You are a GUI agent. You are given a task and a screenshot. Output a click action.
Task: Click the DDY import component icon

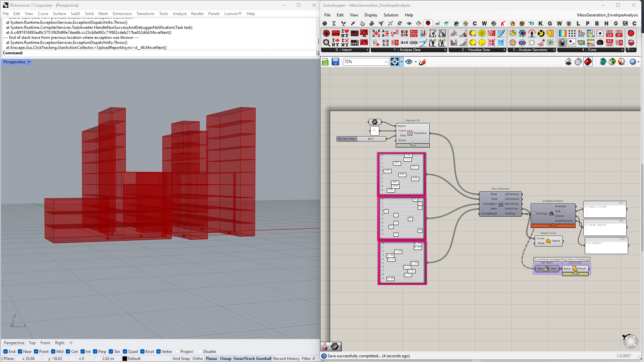point(355,33)
